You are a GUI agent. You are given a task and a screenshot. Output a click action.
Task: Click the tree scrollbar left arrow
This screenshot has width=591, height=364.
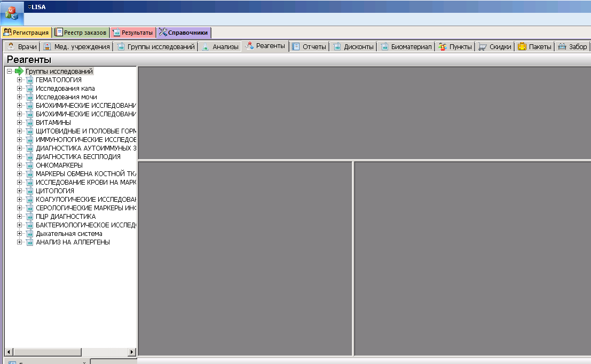point(9,352)
